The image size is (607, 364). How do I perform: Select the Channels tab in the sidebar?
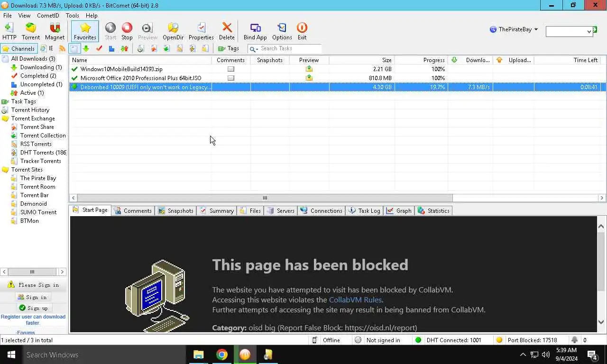point(18,48)
